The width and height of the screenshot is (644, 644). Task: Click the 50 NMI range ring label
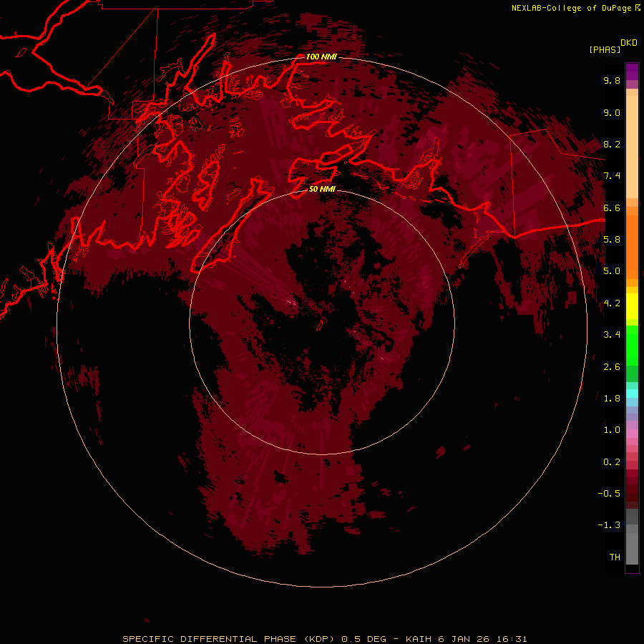coord(322,189)
